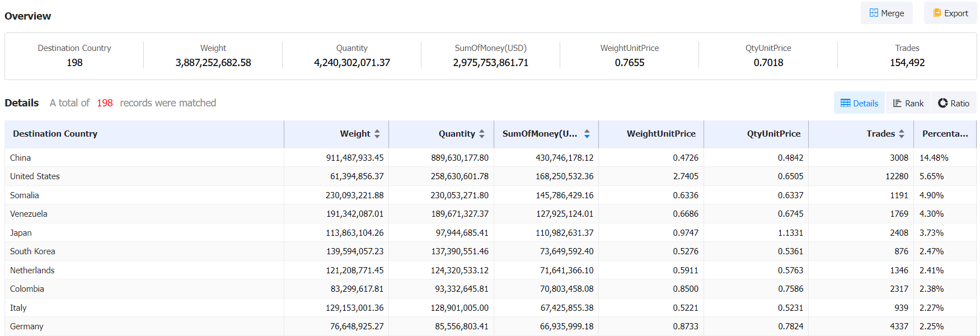980x336 pixels.
Task: Click the Rank bar chart icon
Action: point(897,103)
